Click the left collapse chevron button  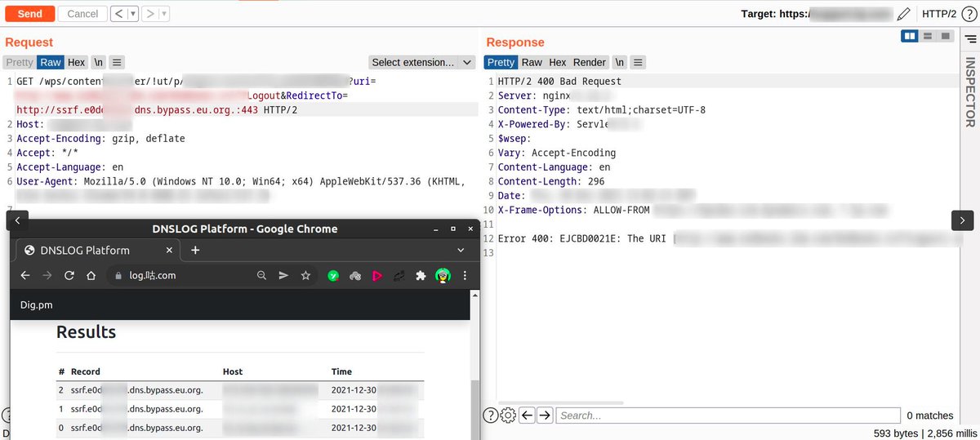coord(18,220)
